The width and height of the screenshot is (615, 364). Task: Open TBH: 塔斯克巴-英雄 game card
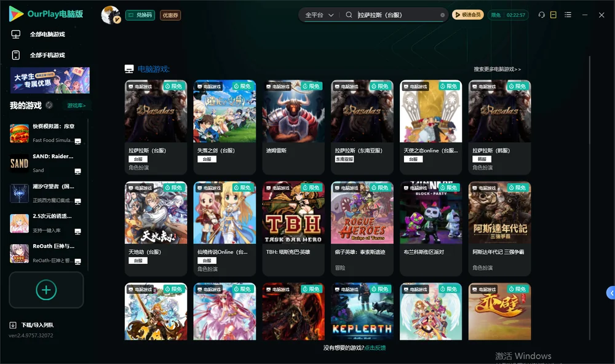pyautogui.click(x=293, y=229)
